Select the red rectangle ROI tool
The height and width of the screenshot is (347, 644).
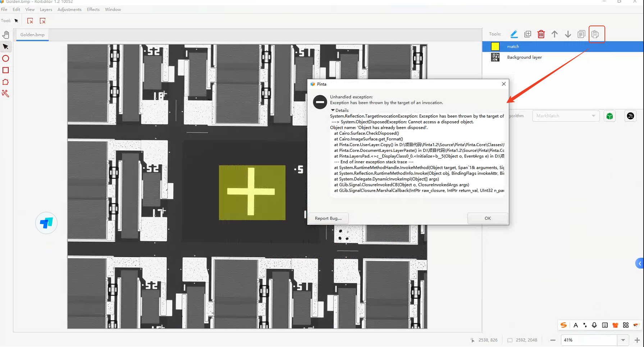click(x=6, y=70)
